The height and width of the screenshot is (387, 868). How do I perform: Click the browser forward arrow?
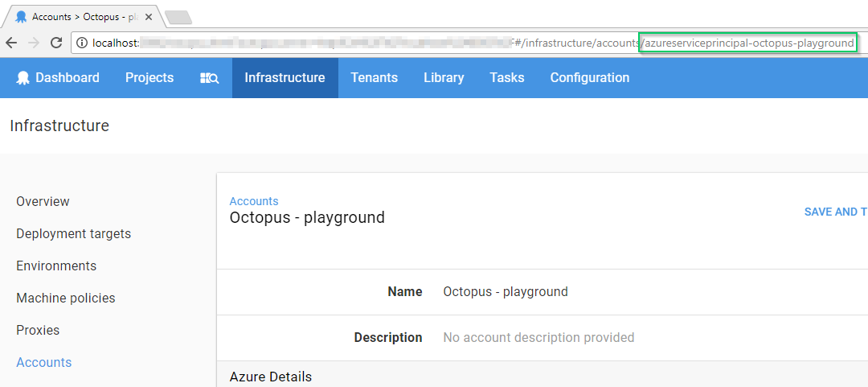coord(33,43)
